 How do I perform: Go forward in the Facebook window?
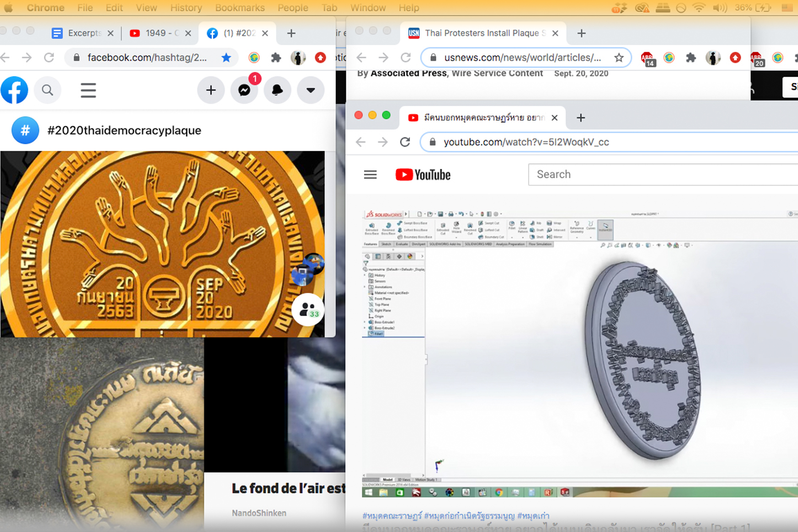coord(27,58)
